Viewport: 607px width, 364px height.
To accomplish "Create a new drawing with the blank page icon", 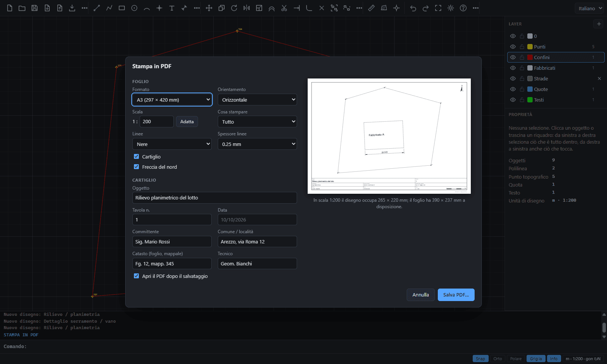I will (9, 8).
